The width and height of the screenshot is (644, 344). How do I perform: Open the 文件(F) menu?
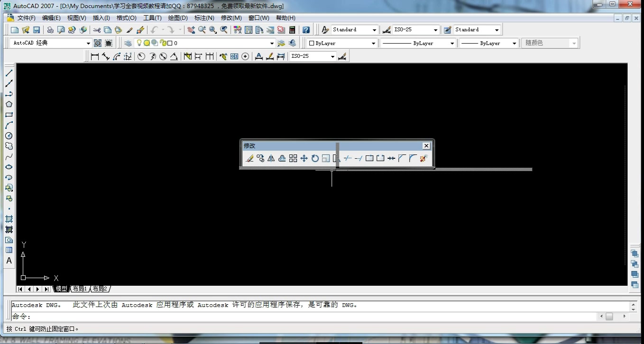click(27, 18)
